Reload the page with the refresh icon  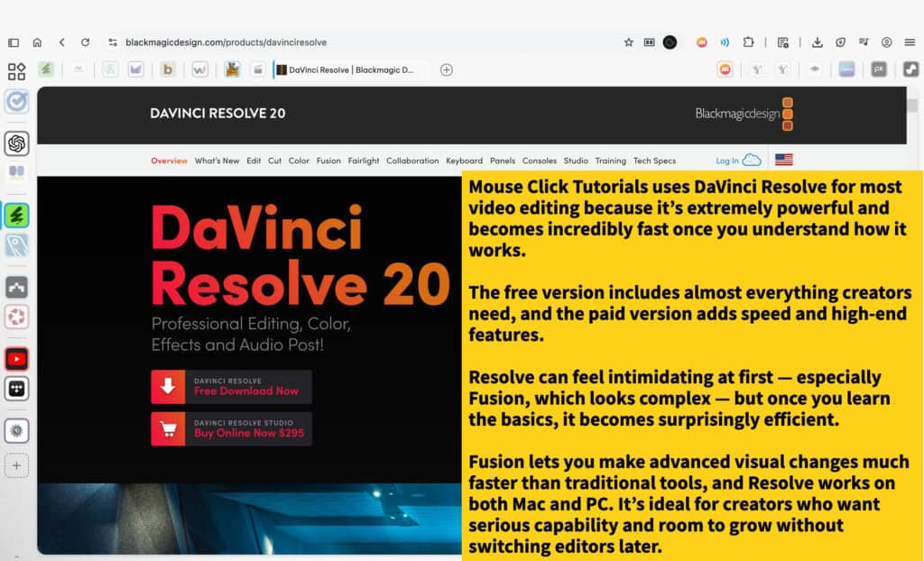(85, 42)
